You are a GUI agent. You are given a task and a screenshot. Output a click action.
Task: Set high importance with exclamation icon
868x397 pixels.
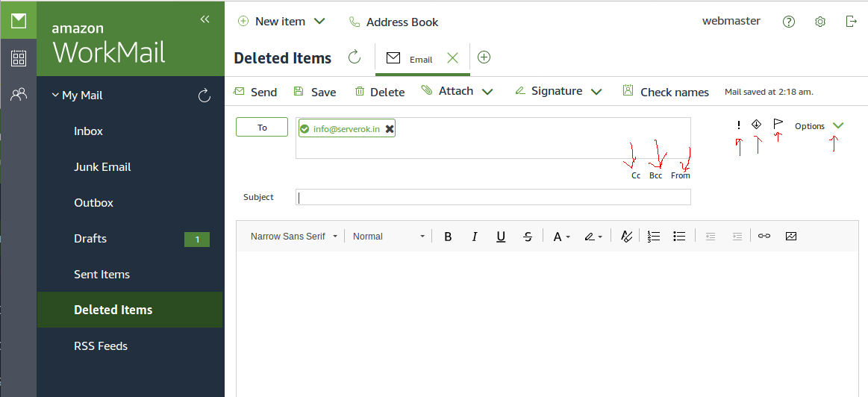pyautogui.click(x=738, y=125)
